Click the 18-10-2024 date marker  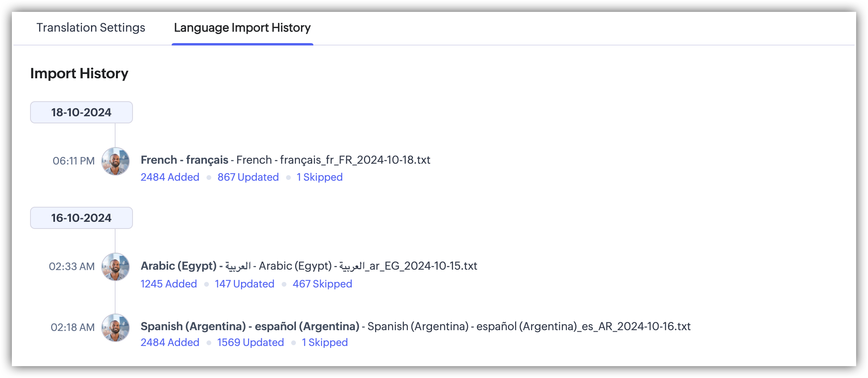(x=81, y=112)
